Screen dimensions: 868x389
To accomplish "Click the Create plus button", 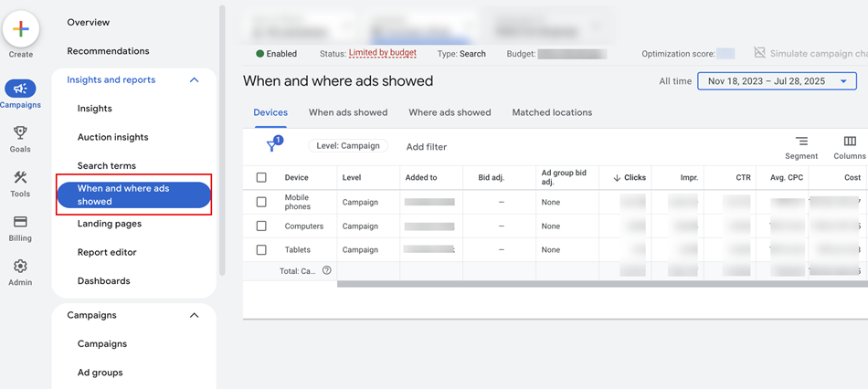I will tap(20, 29).
